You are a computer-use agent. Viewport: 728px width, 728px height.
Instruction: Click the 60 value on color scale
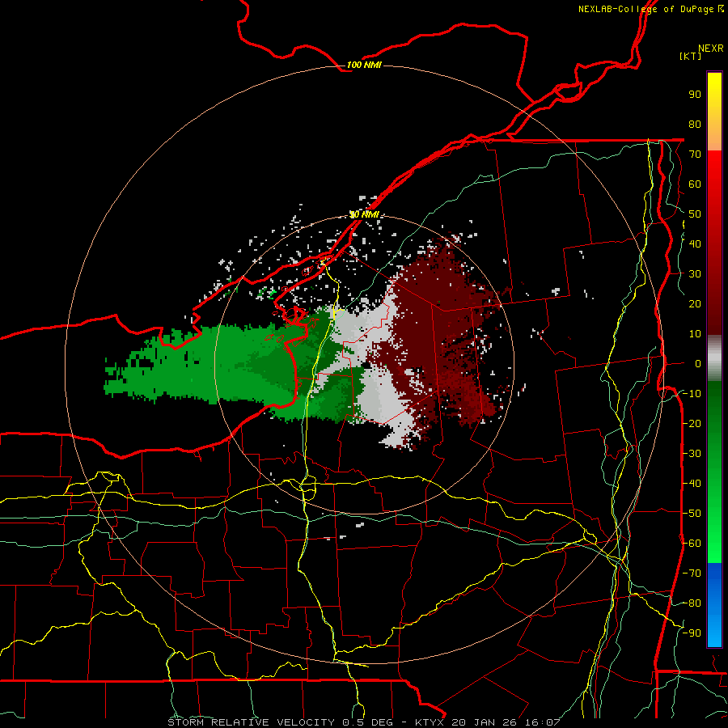point(695,184)
